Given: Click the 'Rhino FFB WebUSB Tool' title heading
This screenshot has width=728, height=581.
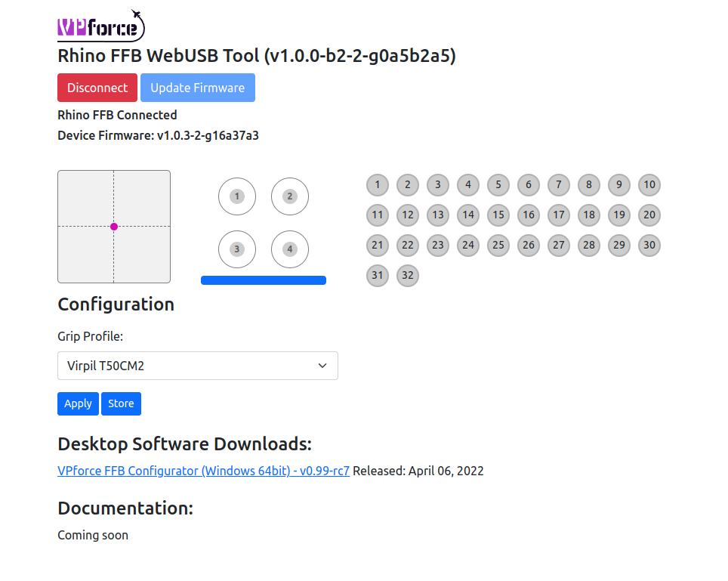Looking at the screenshot, I should click(257, 56).
